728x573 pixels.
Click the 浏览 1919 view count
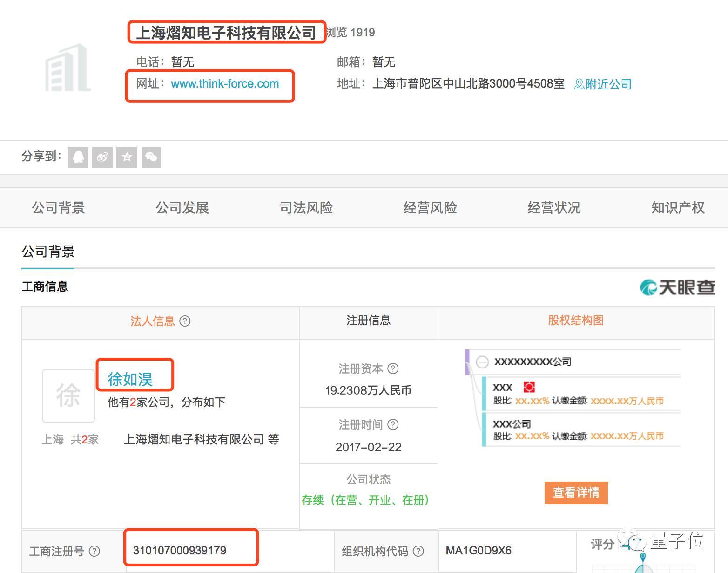pyautogui.click(x=351, y=33)
